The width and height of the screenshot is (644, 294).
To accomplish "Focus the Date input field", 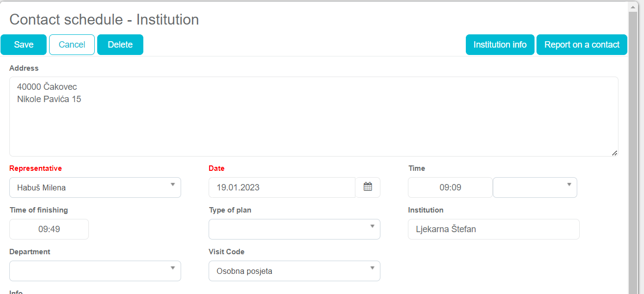I will (282, 187).
